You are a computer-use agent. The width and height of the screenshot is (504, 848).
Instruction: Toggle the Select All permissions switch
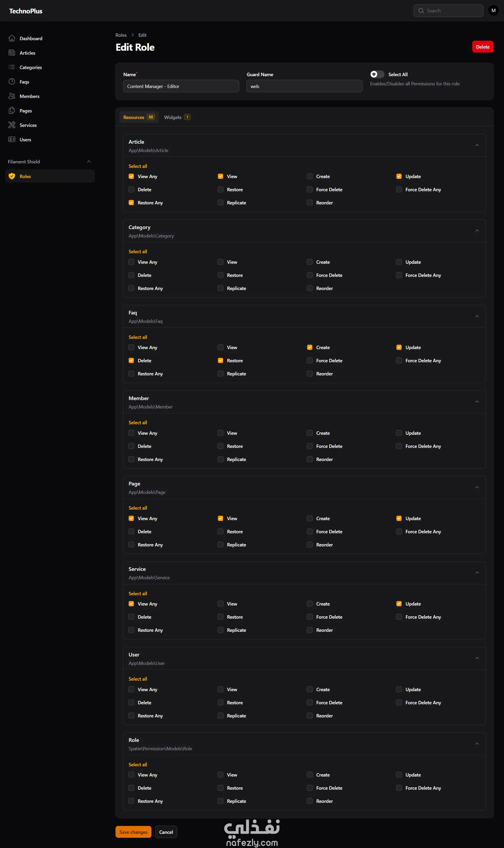pos(377,74)
